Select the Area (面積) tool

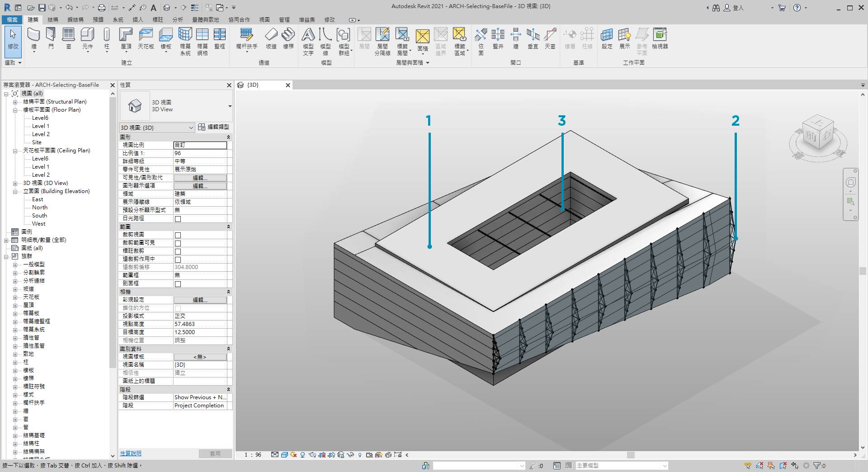click(423, 41)
